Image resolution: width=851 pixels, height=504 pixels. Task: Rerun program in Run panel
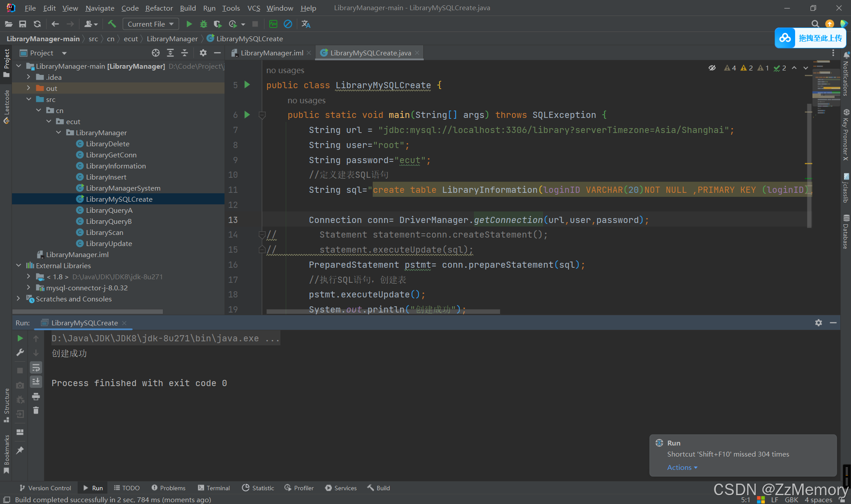[20, 338]
